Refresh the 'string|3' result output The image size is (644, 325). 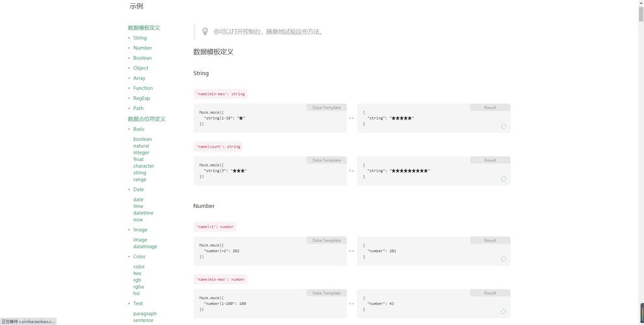(503, 179)
